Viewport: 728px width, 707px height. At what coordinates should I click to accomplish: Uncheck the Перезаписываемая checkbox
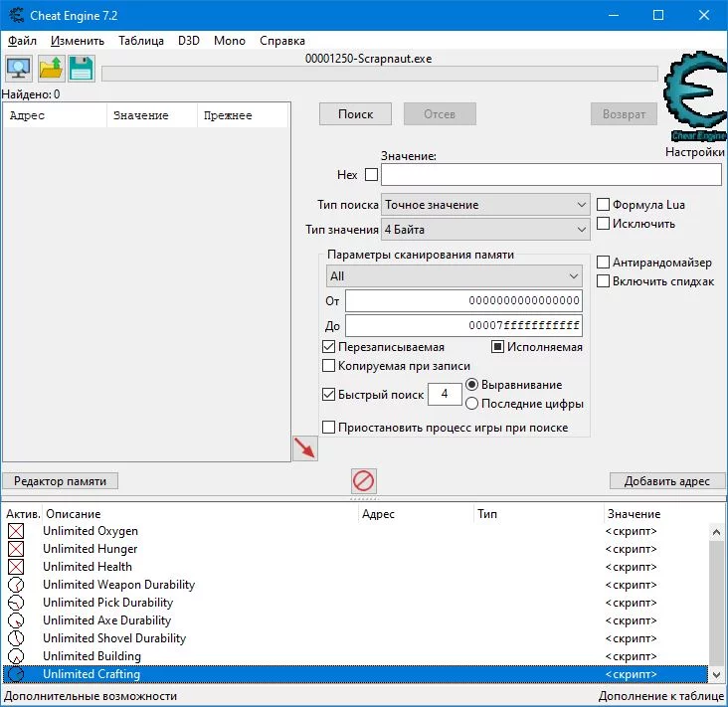tap(329, 347)
